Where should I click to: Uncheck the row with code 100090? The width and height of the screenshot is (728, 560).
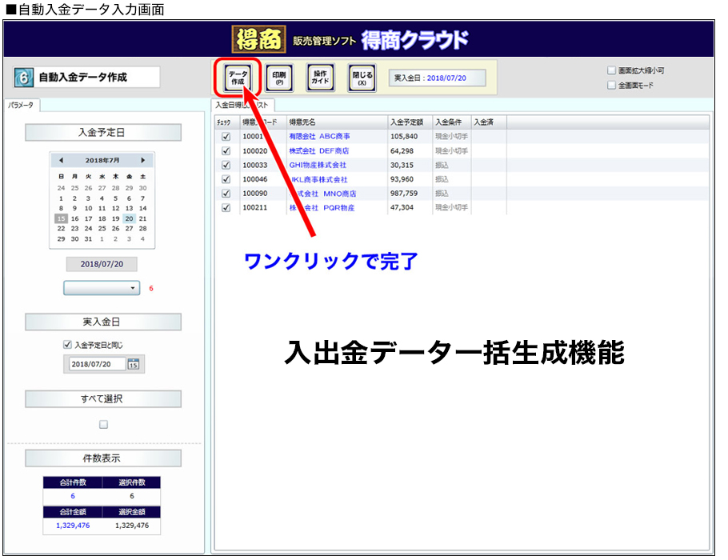pos(226,193)
